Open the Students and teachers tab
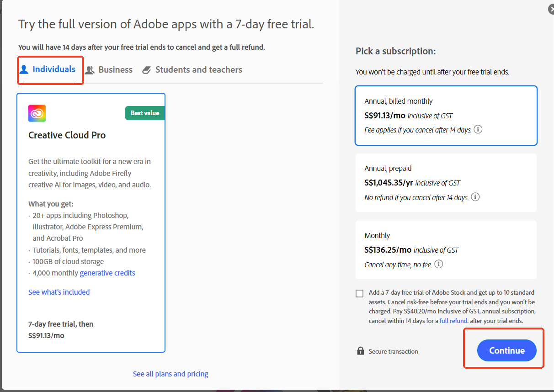This screenshot has width=554, height=392. [198, 70]
